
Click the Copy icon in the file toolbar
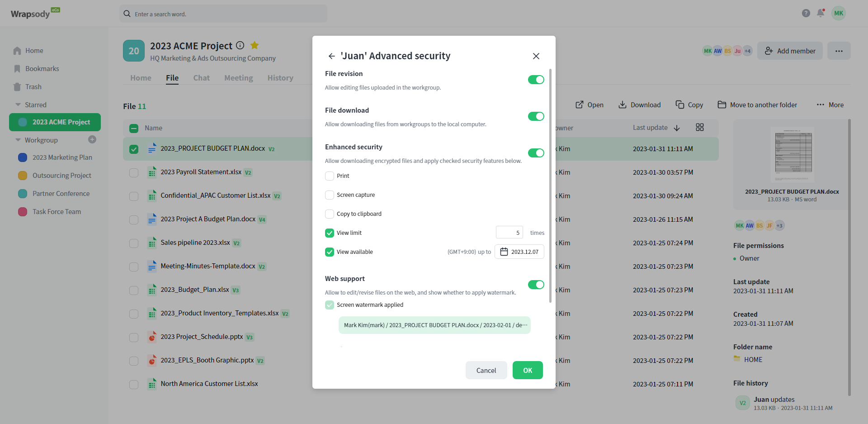(680, 105)
